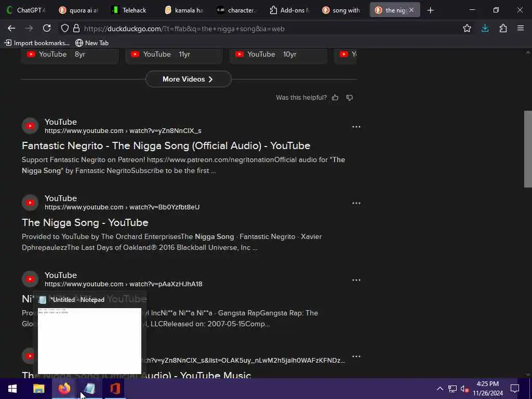Click the More Videos button
This screenshot has height=399, width=532.
[188, 79]
